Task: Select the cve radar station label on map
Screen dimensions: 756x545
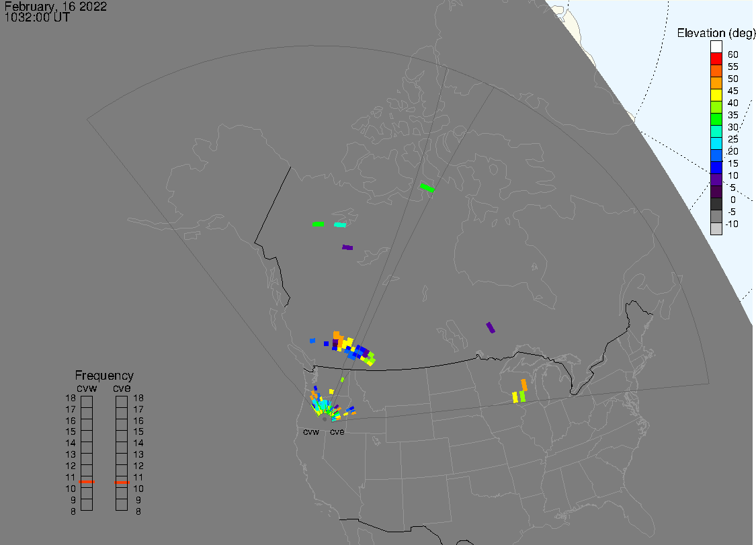Action: (337, 432)
